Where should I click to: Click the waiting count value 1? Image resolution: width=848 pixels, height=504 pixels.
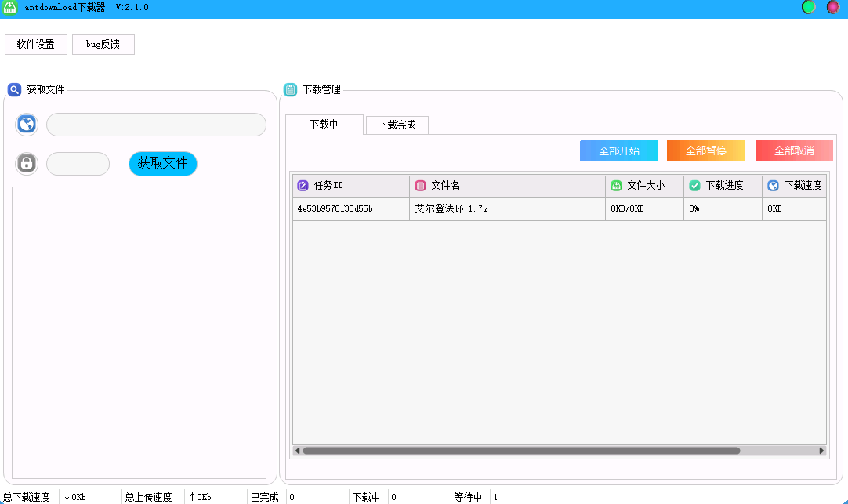tap(495, 497)
